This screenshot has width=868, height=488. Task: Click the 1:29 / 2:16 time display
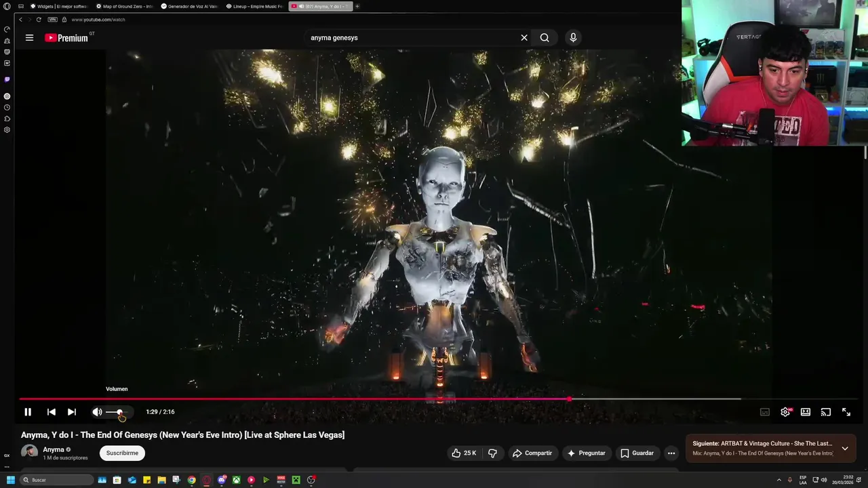pyautogui.click(x=160, y=412)
